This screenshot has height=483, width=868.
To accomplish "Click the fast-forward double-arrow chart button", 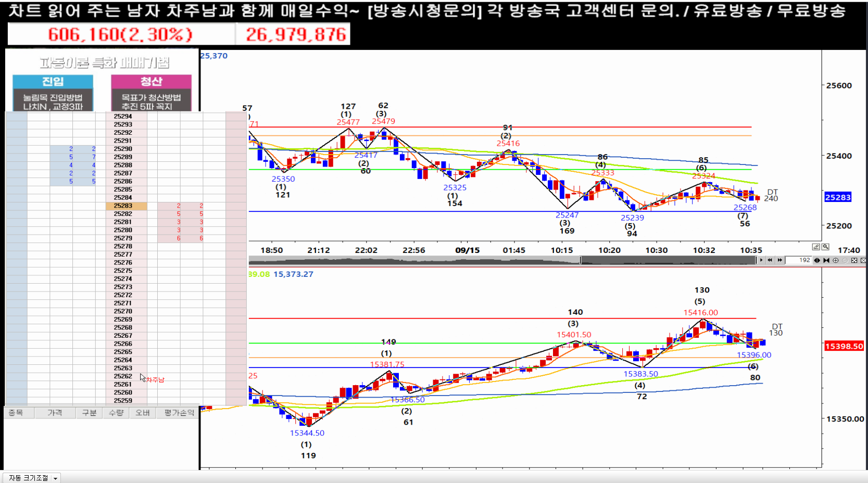I will 779,260.
